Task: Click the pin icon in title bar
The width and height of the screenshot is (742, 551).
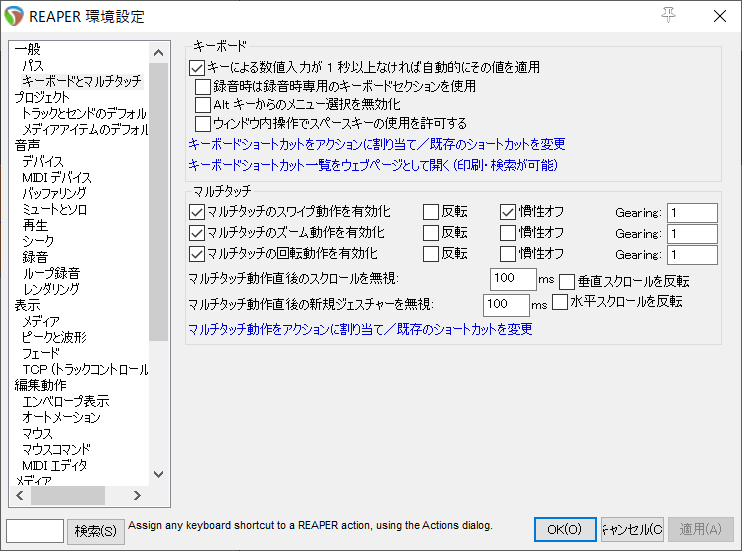Action: pos(668,16)
